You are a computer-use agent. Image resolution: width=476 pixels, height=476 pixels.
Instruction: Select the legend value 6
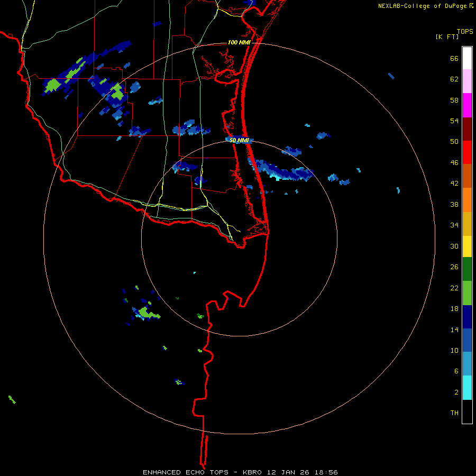[x=456, y=371]
